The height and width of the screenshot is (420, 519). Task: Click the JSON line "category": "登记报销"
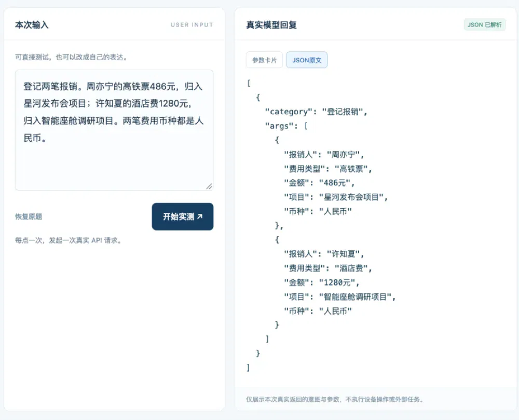click(x=316, y=112)
